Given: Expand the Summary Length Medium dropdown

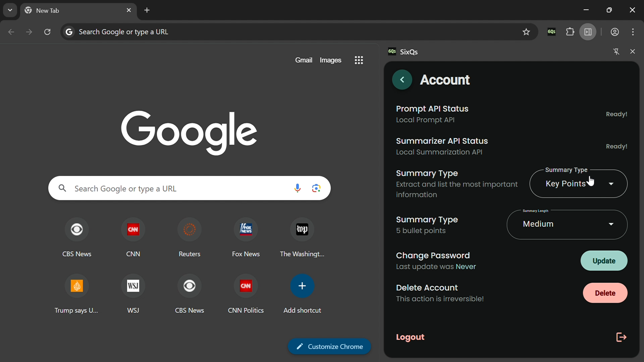Looking at the screenshot, I should (x=567, y=225).
